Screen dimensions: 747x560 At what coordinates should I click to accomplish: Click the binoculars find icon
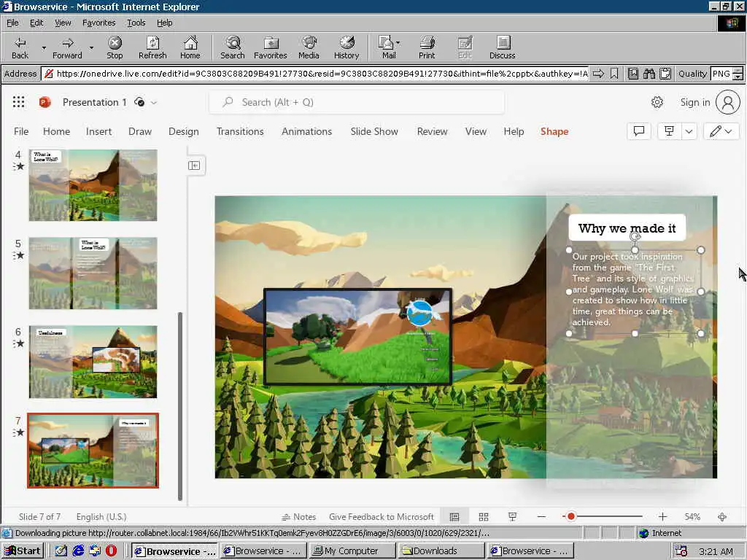649,74
